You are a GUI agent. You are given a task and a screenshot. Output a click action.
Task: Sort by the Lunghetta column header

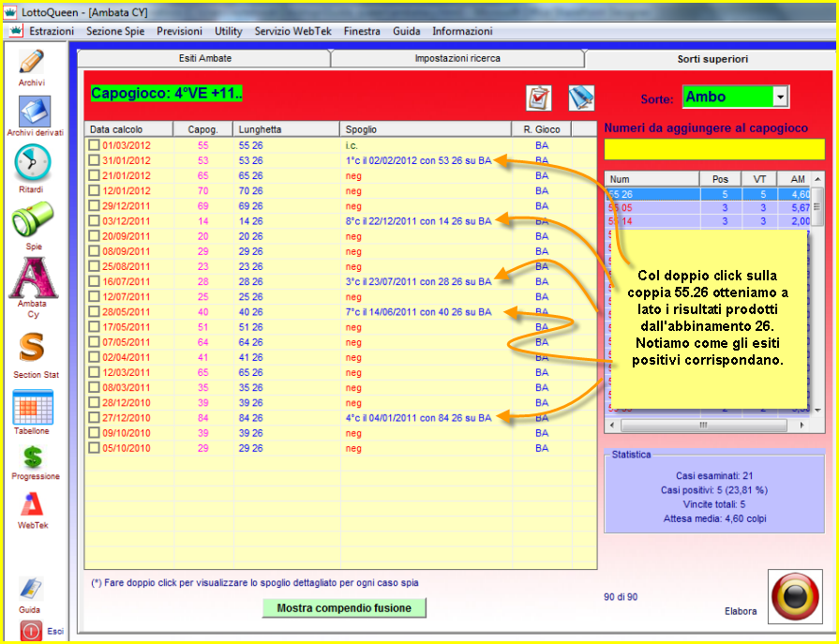286,129
